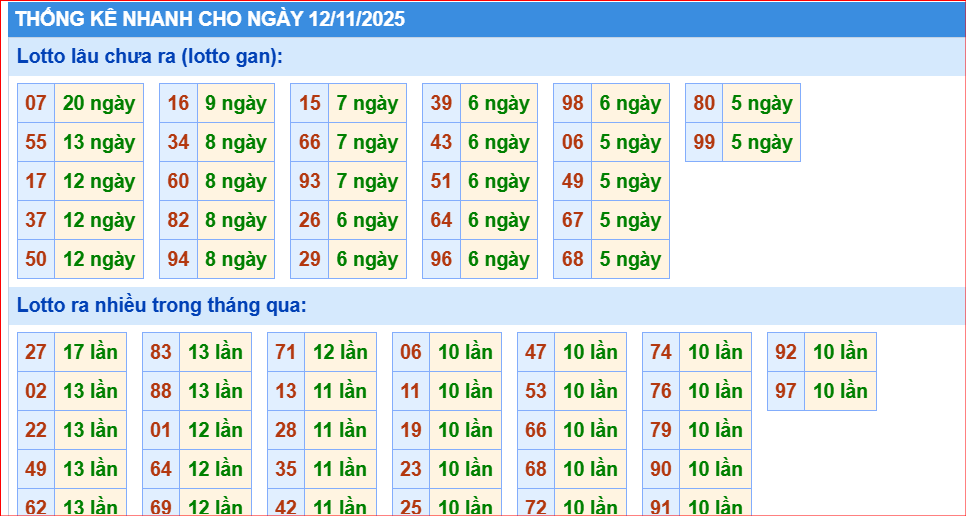Select number 28 with 11 lần

[x=286, y=430]
